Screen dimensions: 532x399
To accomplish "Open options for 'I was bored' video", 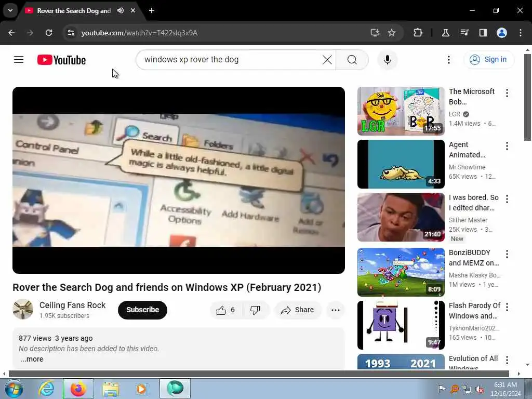I will (x=507, y=199).
